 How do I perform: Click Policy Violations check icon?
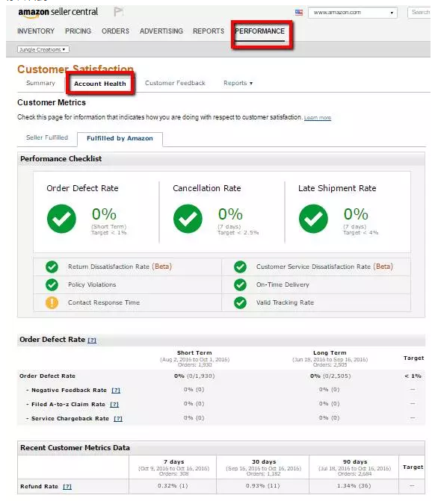[52, 284]
